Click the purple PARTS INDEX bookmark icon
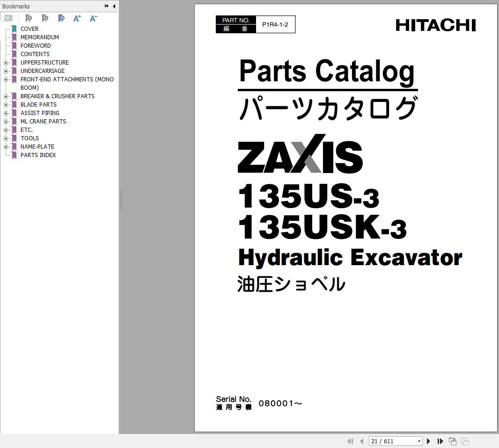 pyautogui.click(x=14, y=155)
